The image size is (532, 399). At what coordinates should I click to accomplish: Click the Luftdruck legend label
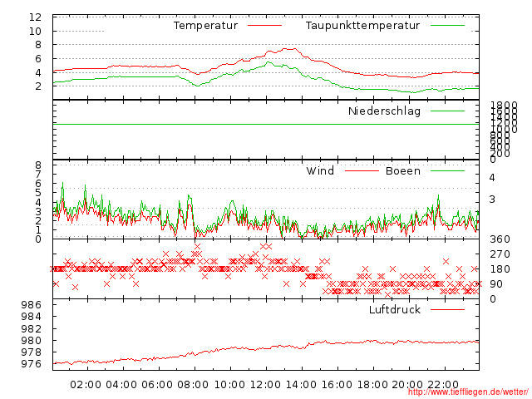pos(395,309)
